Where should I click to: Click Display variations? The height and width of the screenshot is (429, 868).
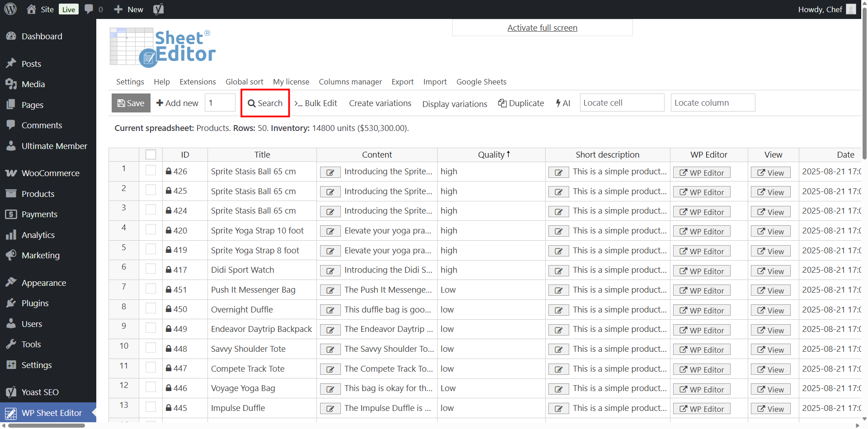click(455, 104)
